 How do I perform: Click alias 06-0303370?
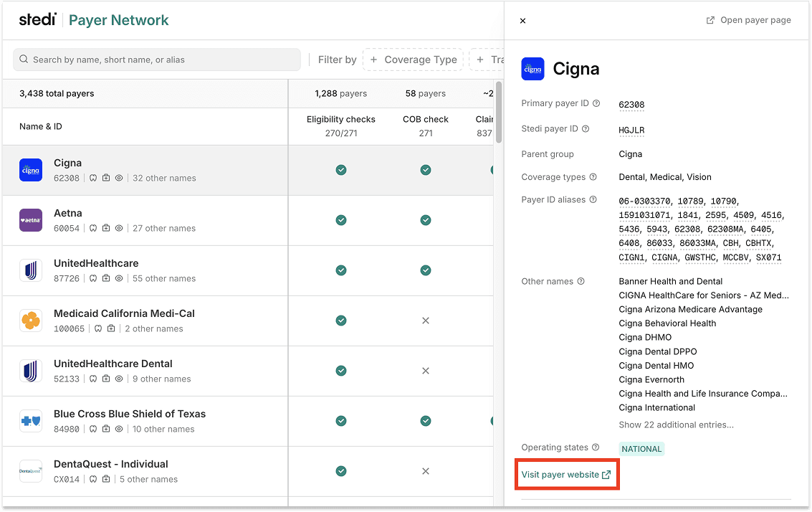tap(644, 201)
